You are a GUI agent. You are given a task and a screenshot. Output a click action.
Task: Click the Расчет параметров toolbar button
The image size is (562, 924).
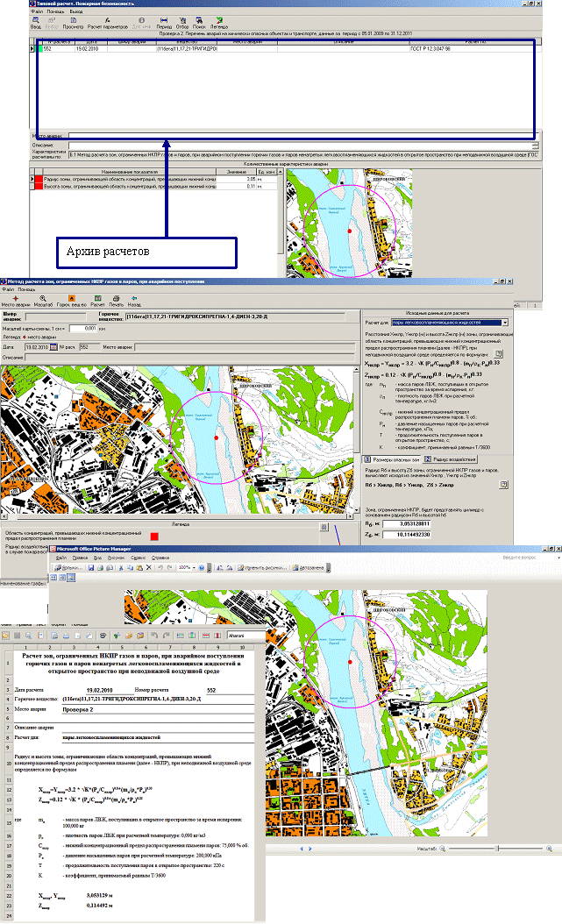tap(106, 22)
